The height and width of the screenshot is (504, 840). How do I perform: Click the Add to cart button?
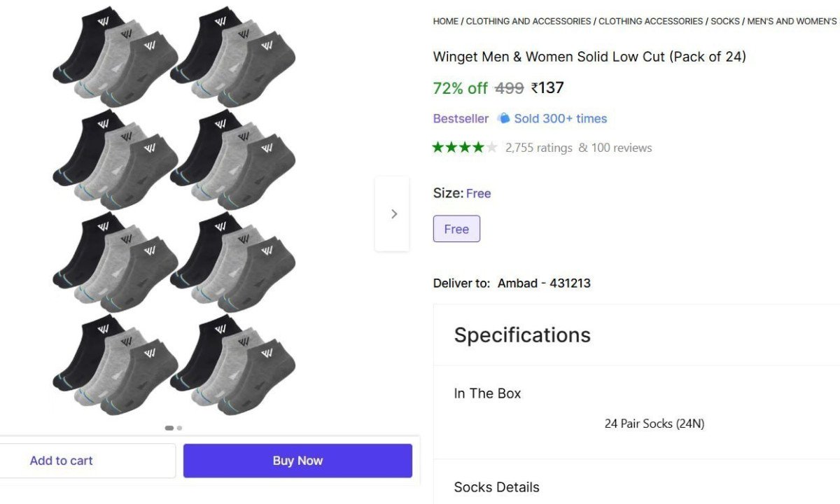(62, 460)
